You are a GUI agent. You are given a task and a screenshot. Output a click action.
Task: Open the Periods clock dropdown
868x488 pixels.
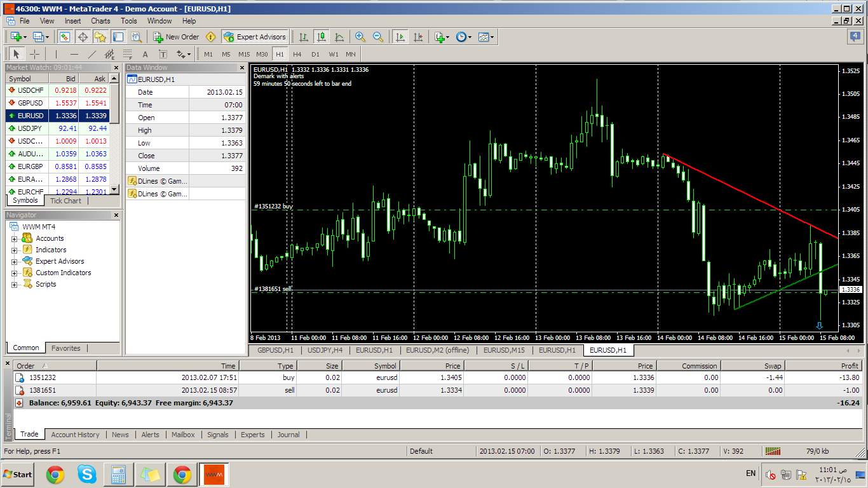click(464, 37)
